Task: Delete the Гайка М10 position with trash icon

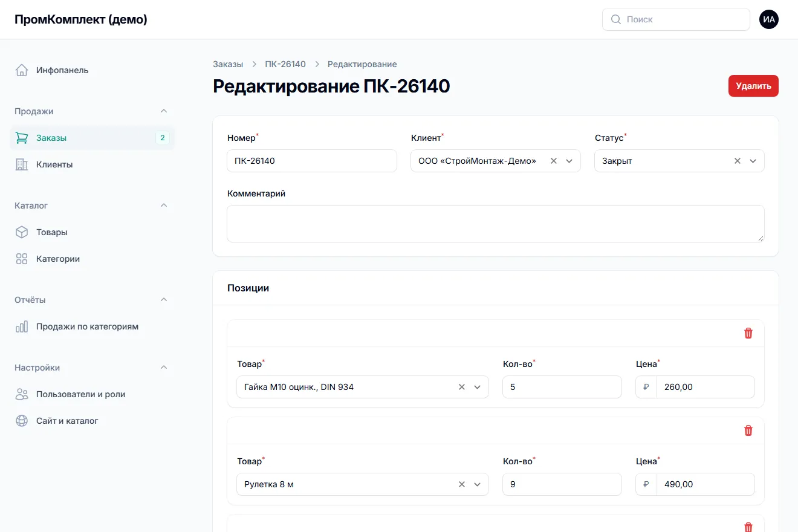Action: (748, 333)
